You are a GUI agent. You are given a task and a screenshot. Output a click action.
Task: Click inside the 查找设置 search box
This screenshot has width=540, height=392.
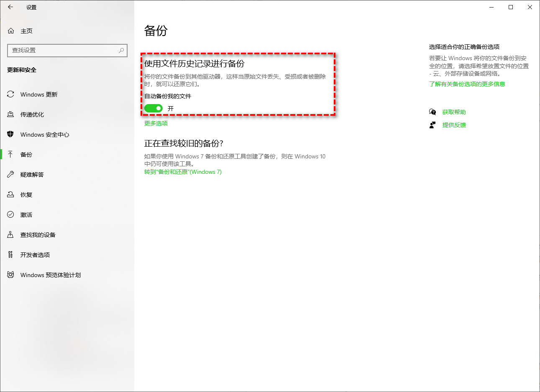63,50
